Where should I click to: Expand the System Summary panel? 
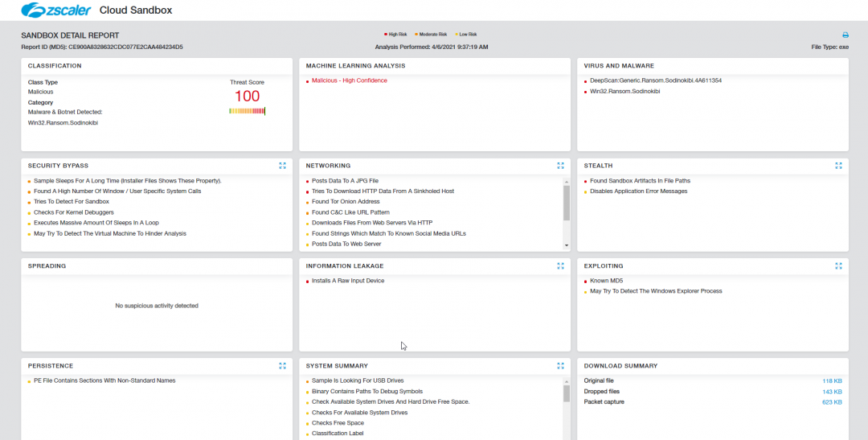560,365
